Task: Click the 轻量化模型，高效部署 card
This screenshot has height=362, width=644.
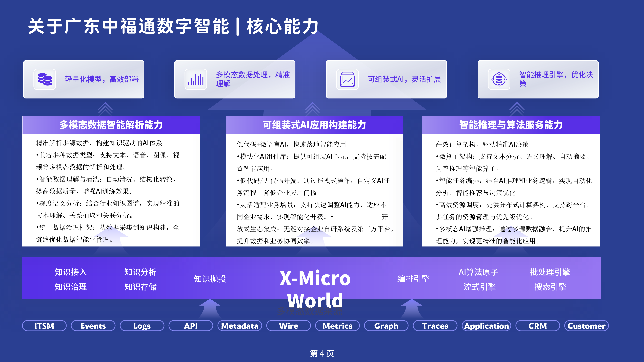Action: pos(84,79)
